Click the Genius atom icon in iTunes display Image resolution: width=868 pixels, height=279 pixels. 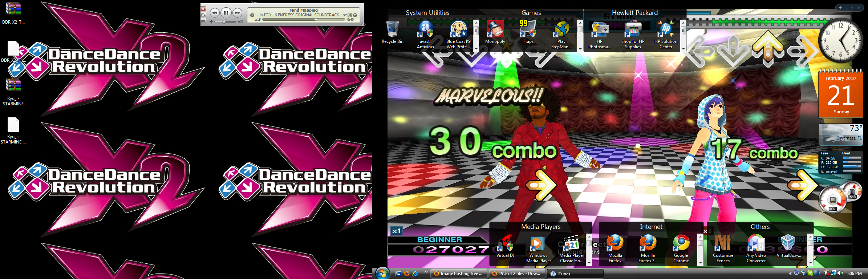tap(350, 15)
